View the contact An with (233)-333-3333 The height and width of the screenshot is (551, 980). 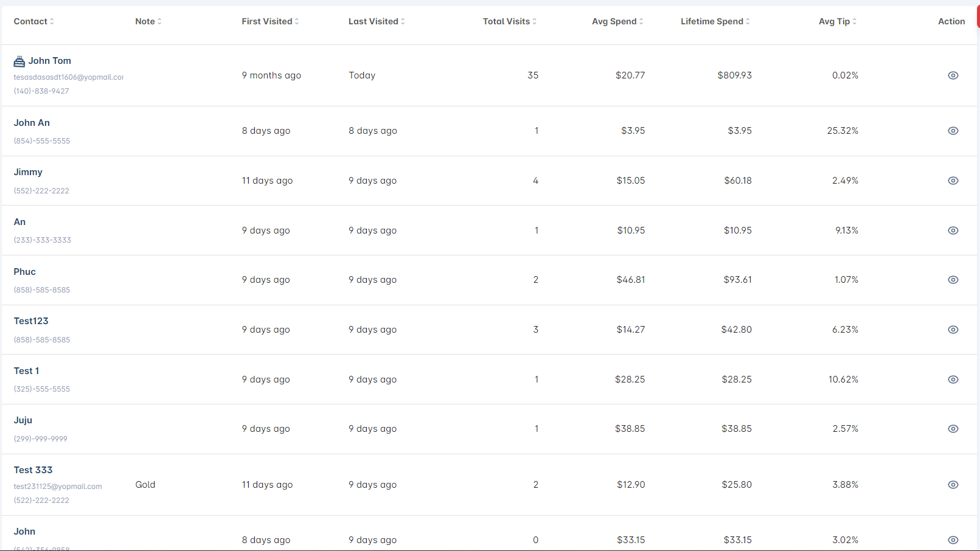pyautogui.click(x=953, y=230)
